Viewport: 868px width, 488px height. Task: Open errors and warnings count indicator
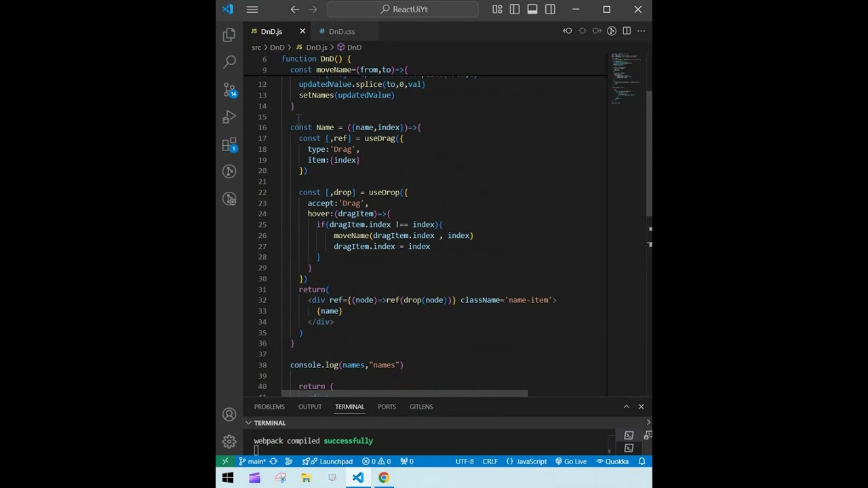click(377, 462)
